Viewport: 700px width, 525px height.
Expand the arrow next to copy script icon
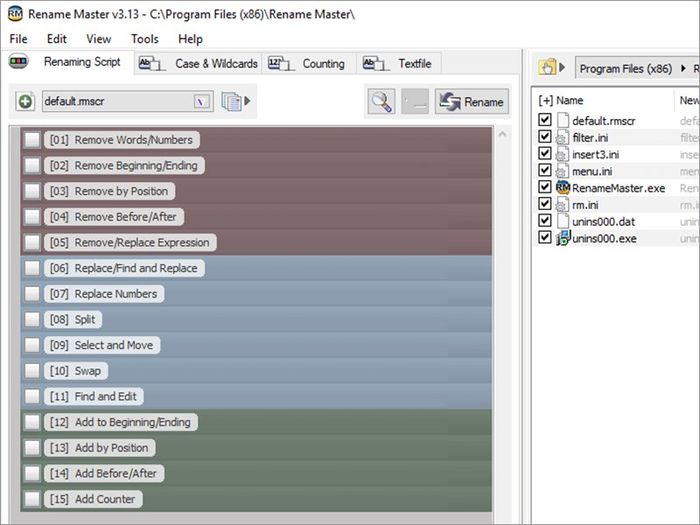(x=247, y=101)
